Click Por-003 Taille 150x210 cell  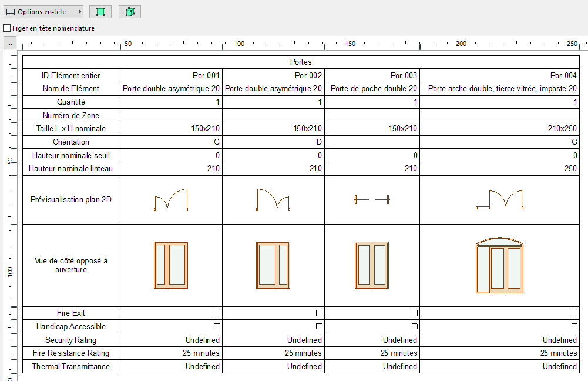pos(372,129)
